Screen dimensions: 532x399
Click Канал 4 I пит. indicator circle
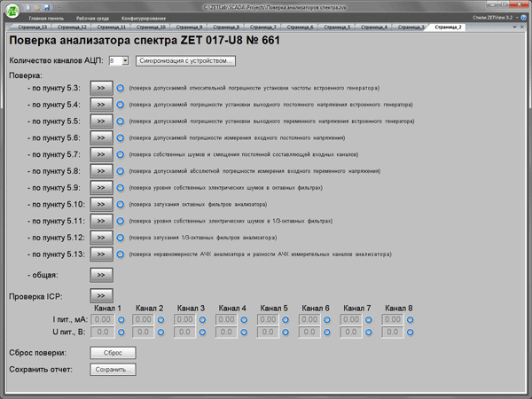point(244,319)
